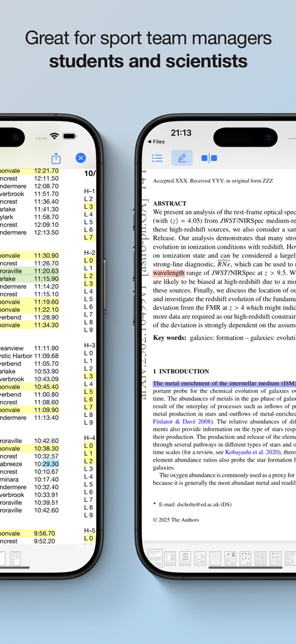Tap the 21:13 clock in the status bar
This screenshot has width=296, height=644.
[181, 133]
